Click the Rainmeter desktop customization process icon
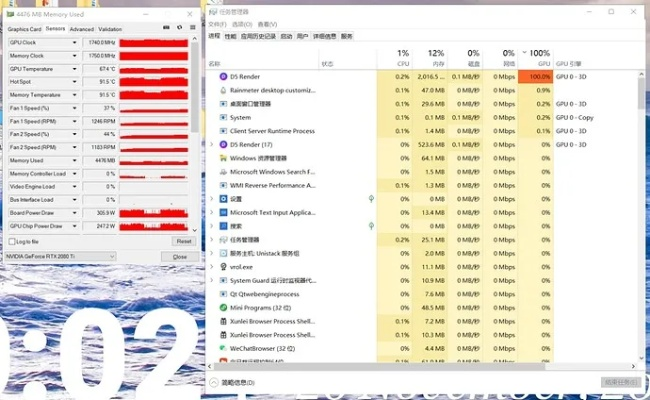Image resolution: width=650 pixels, height=400 pixels. 223,90
